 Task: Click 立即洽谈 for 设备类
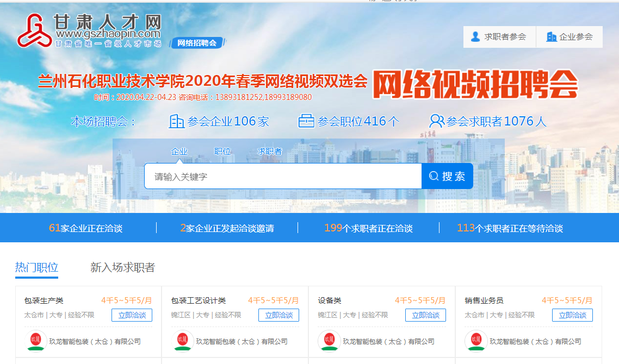point(425,315)
